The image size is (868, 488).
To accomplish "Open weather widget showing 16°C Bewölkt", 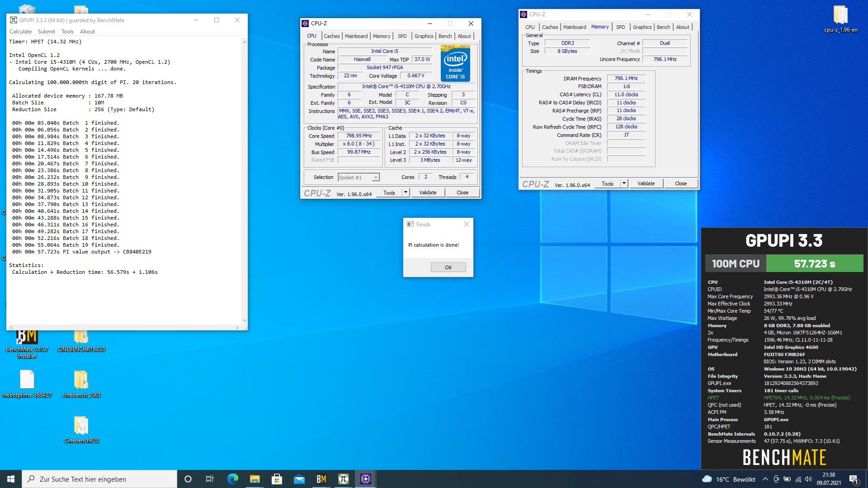I will click(729, 479).
